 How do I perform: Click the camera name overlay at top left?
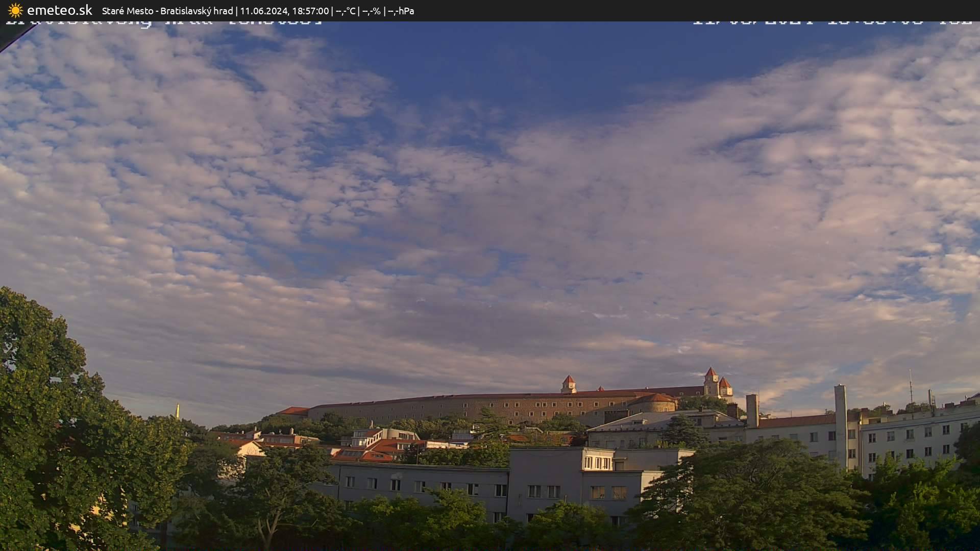click(163, 23)
